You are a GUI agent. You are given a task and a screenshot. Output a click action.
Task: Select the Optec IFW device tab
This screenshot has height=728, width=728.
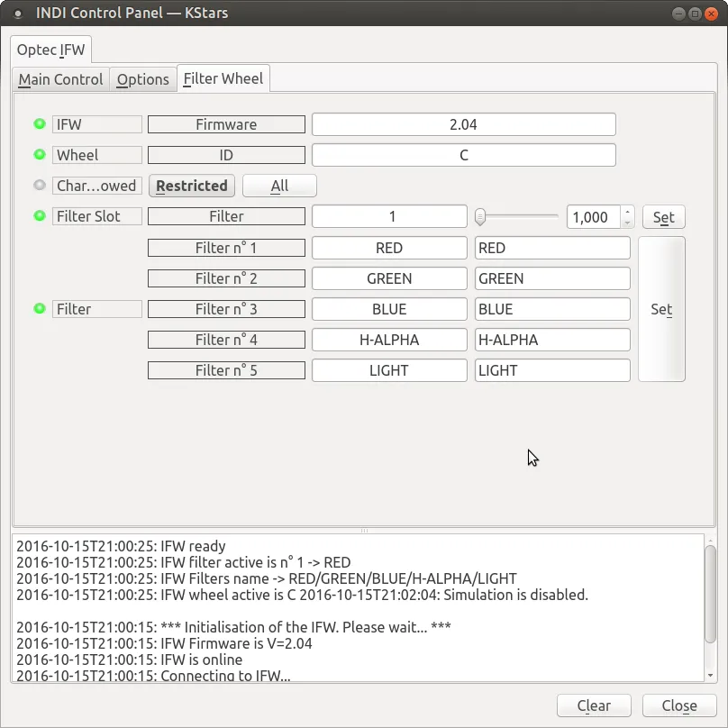50,50
